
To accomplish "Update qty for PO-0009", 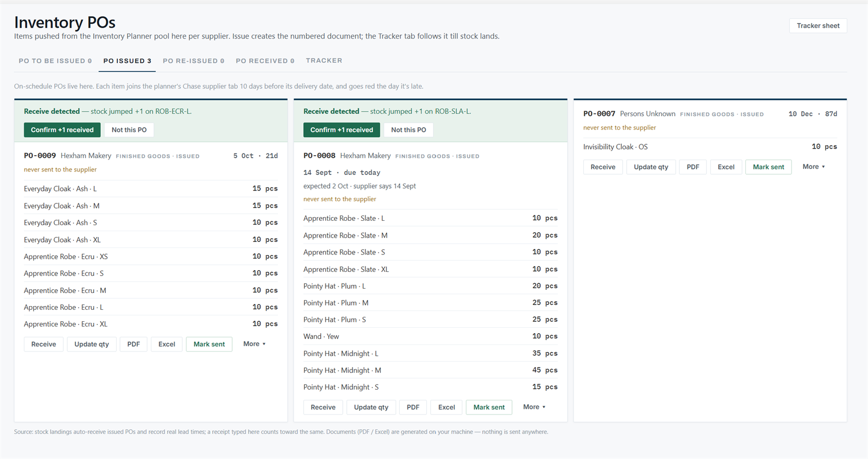I will (x=92, y=344).
